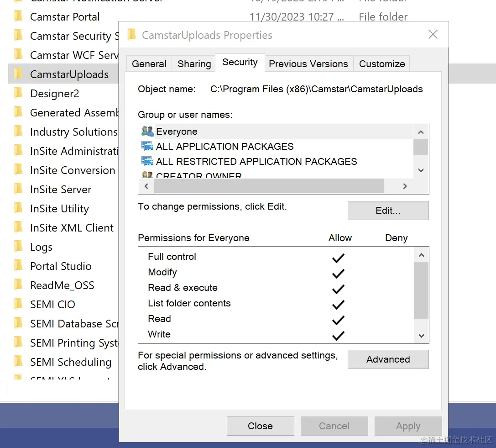
Task: Select the Camstar Portal folder in Explorer
Action: pos(65,17)
